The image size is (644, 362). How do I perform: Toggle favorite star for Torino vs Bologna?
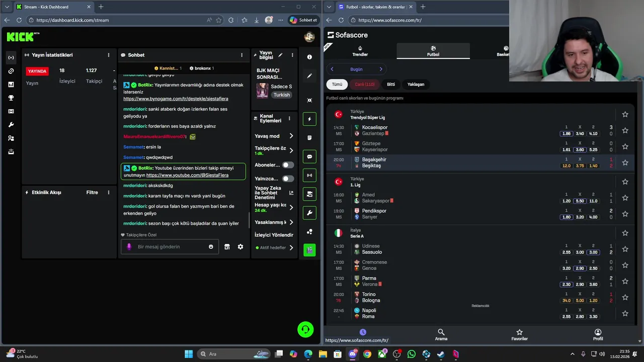[x=625, y=297]
